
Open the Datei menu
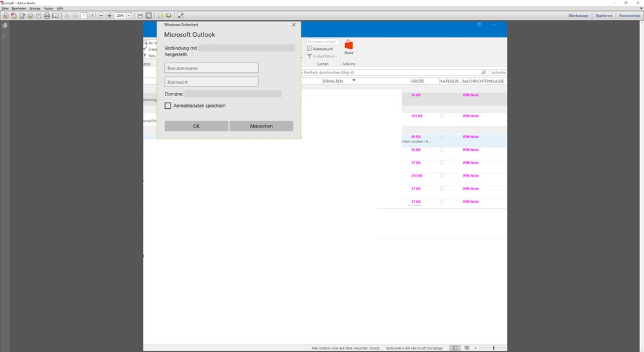5,8
